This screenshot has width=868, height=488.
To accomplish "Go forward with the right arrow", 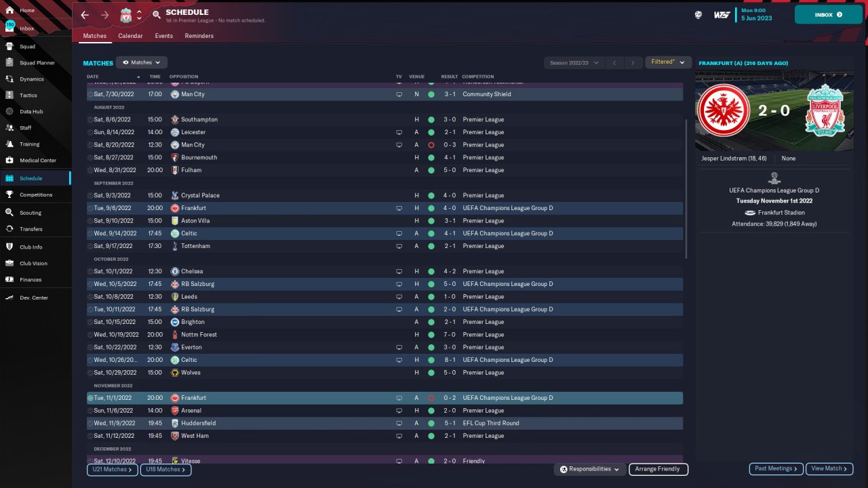I will click(x=104, y=15).
